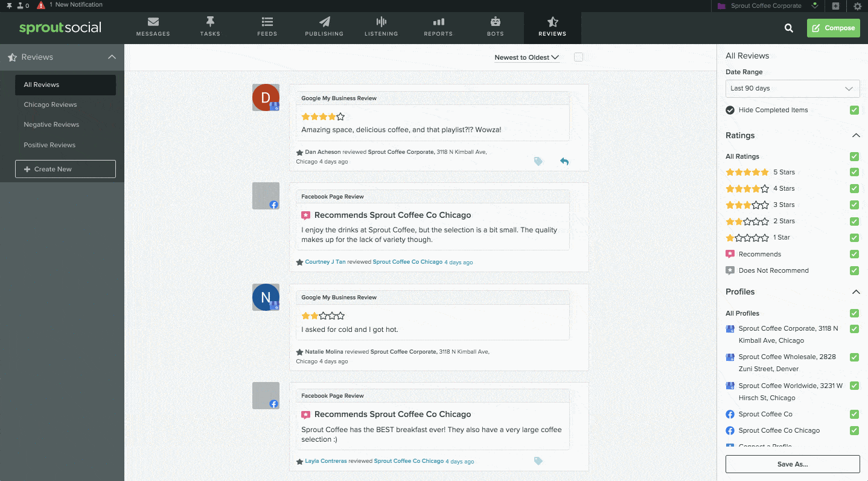Screen dimensions: 868x481
Task: Disable the 5 Stars rating filter
Action: pyautogui.click(x=854, y=172)
